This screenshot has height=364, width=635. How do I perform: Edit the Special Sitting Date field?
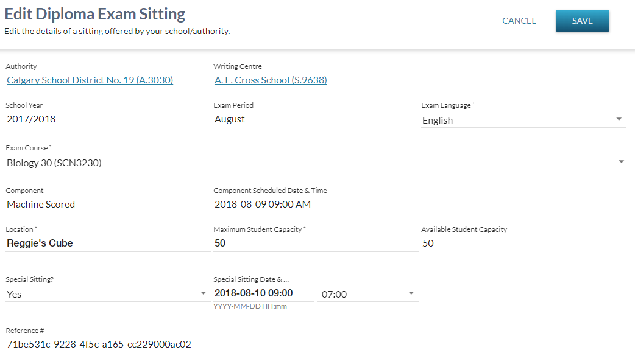pos(263,293)
